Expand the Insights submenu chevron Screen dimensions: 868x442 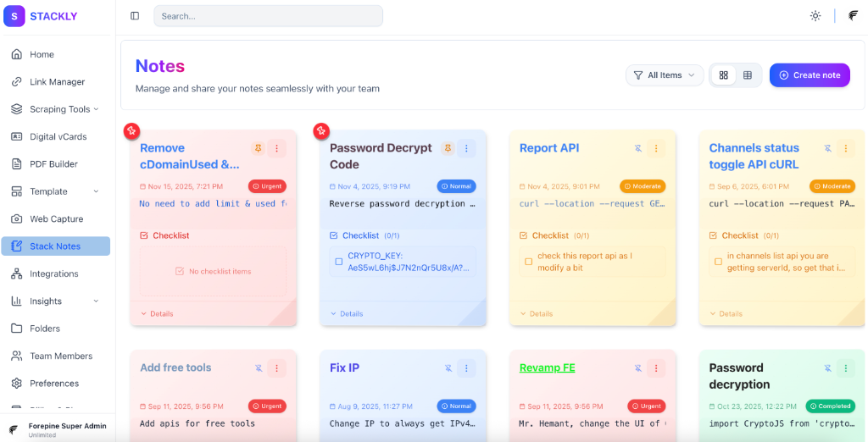tap(96, 301)
